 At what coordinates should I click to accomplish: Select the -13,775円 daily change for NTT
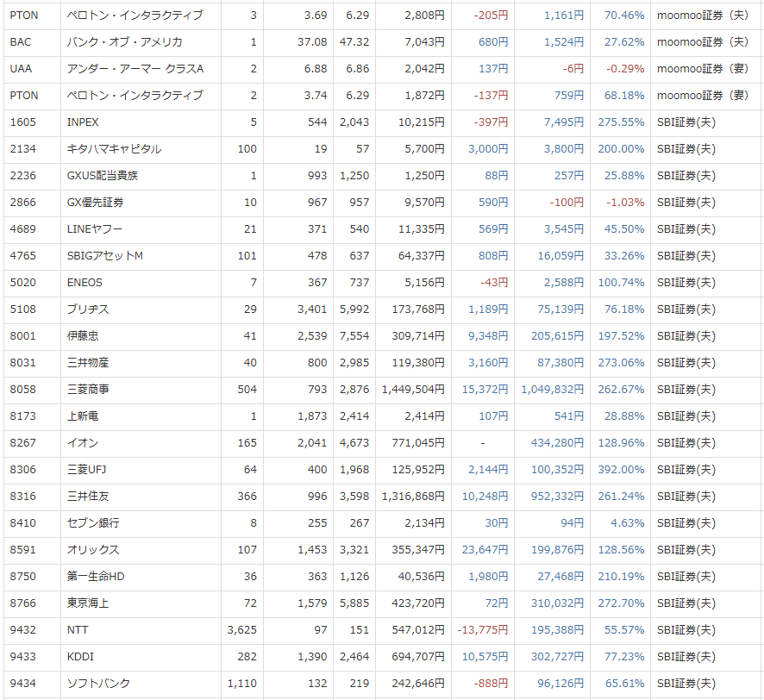(482, 630)
